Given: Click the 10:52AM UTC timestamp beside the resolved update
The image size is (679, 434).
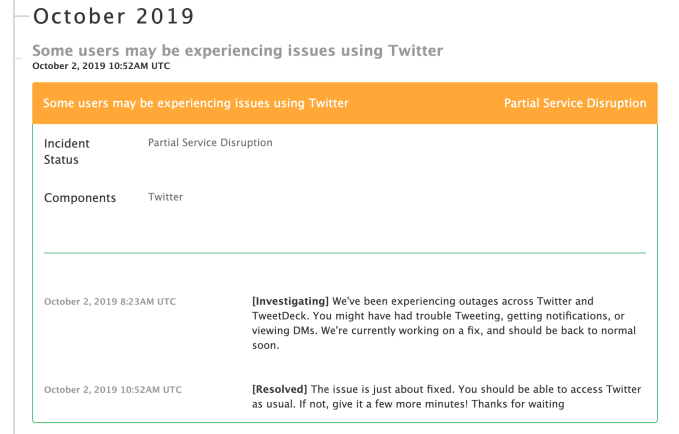Looking at the screenshot, I should [x=113, y=389].
